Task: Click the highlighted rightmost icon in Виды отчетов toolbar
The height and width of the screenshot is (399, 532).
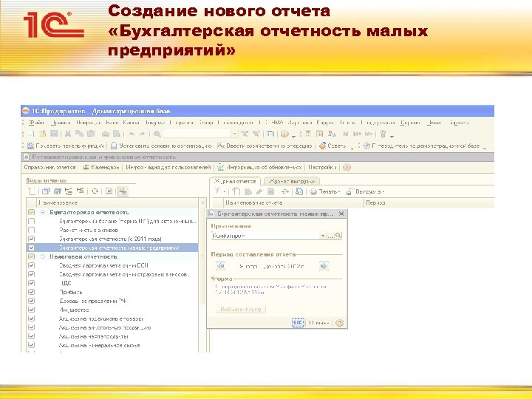Action: (123, 191)
